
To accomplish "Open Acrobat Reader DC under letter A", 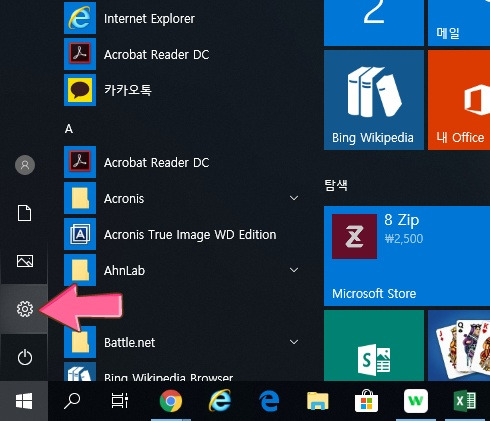I will pyautogui.click(x=183, y=162).
